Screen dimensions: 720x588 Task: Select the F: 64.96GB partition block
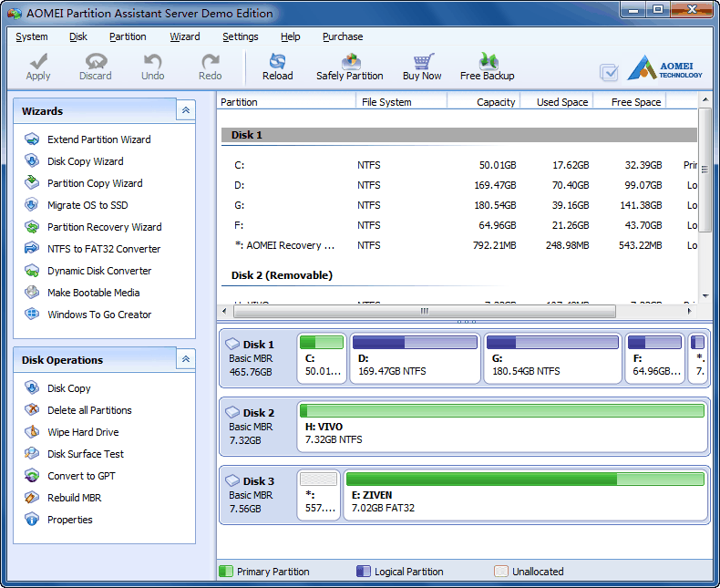click(654, 358)
